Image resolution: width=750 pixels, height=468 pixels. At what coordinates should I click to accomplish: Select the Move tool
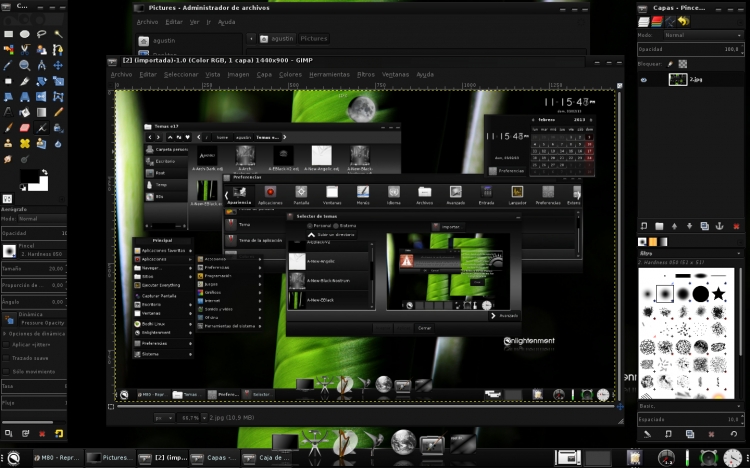(58, 65)
